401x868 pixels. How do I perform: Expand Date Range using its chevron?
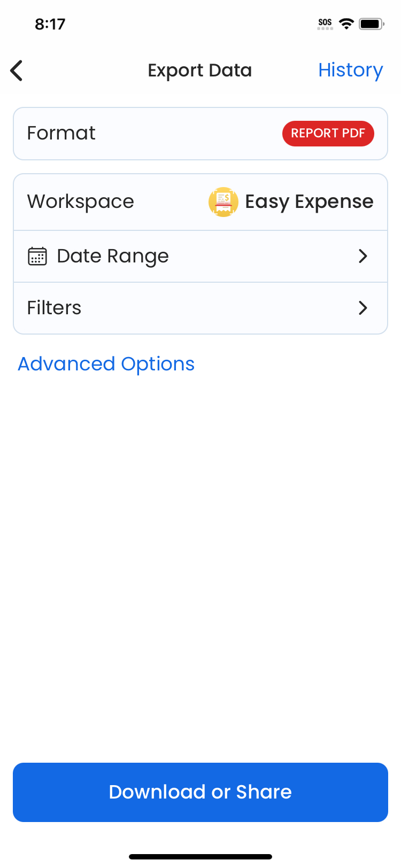(363, 257)
